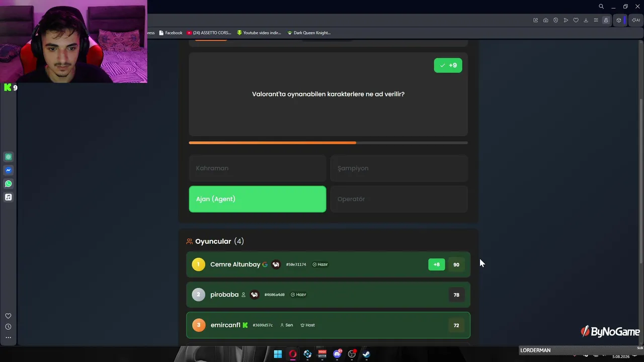Click Cemre Altunbay's avatar icon
The width and height of the screenshot is (644, 362).
click(x=276, y=264)
